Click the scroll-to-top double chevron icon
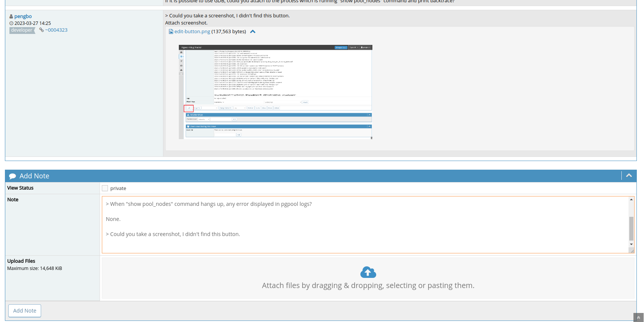The image size is (644, 322). click(638, 317)
